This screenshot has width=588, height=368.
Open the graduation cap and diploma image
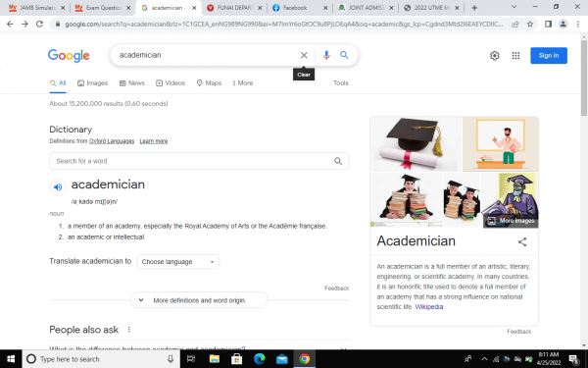pyautogui.click(x=416, y=144)
